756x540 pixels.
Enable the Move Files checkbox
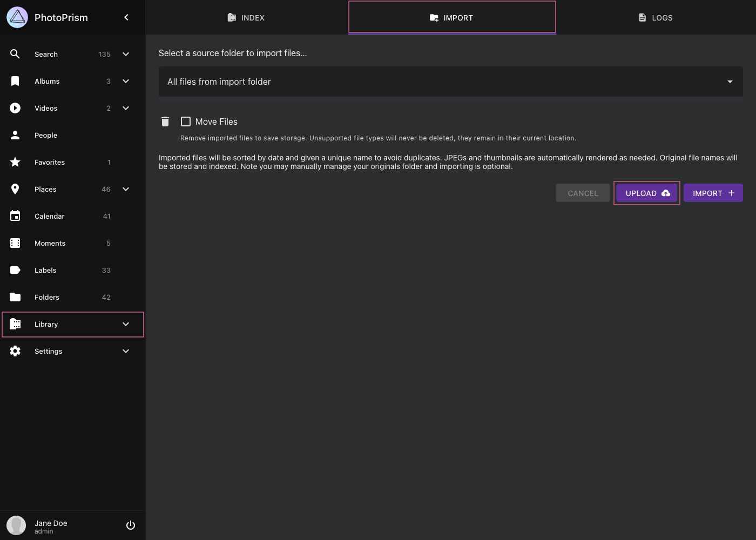(186, 122)
